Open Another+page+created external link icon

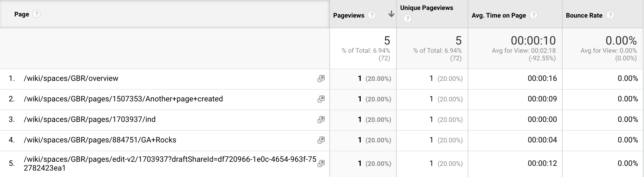coord(321,99)
